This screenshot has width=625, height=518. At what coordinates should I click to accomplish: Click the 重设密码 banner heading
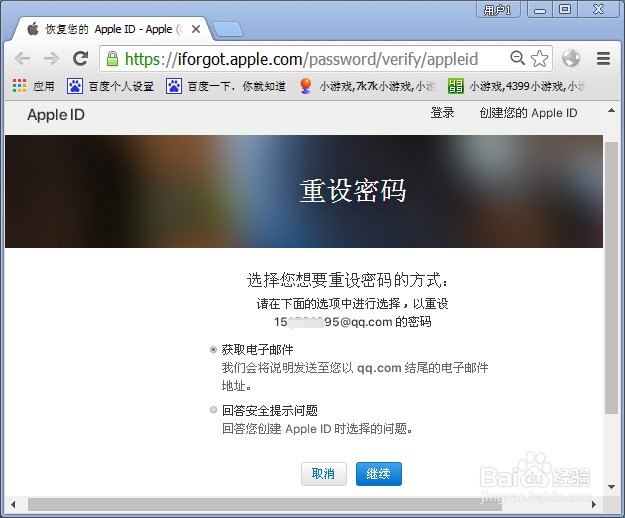[353, 190]
